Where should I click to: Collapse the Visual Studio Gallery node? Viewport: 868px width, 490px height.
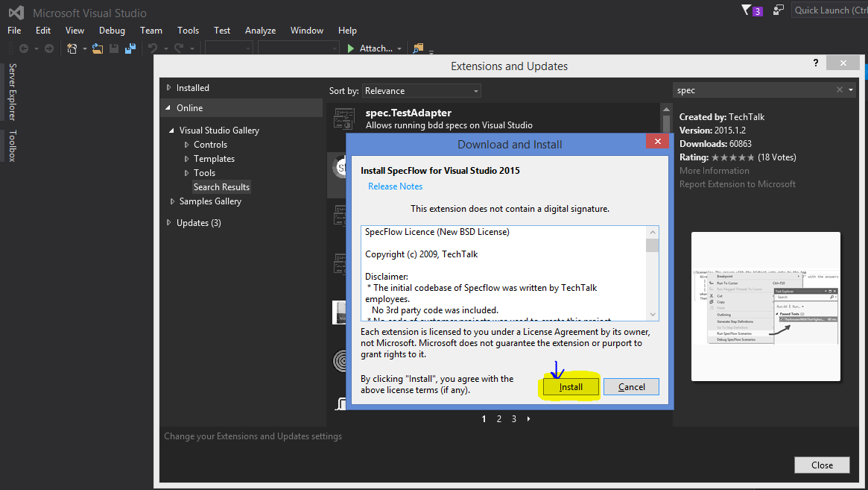pyautogui.click(x=171, y=130)
